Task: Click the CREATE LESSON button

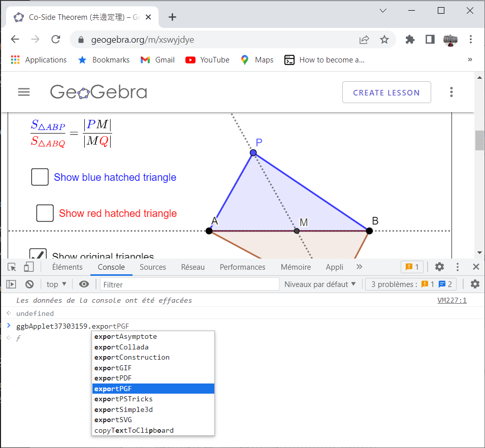Action: click(x=386, y=92)
